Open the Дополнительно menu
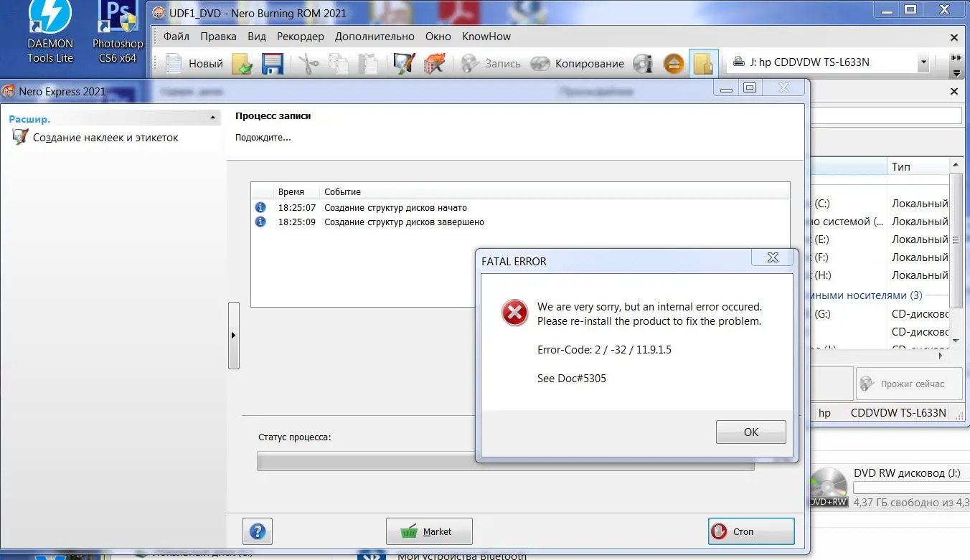Image resolution: width=970 pixels, height=560 pixels. coord(375,37)
